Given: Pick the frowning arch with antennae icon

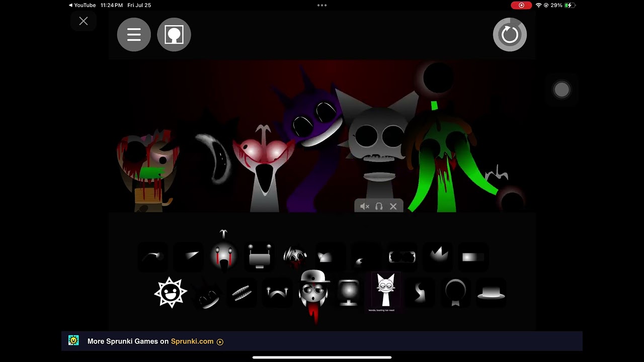Looking at the screenshot, I should click(x=277, y=293).
